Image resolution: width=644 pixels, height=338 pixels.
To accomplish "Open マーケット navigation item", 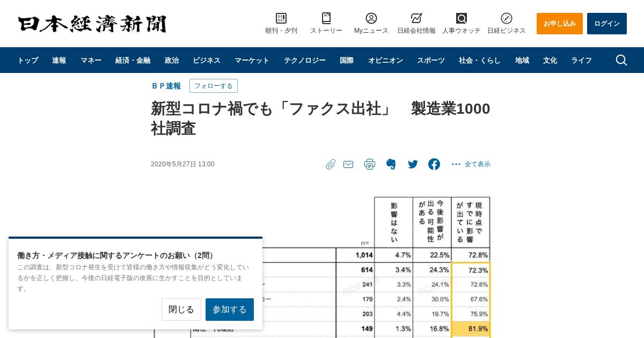I will pyautogui.click(x=252, y=60).
